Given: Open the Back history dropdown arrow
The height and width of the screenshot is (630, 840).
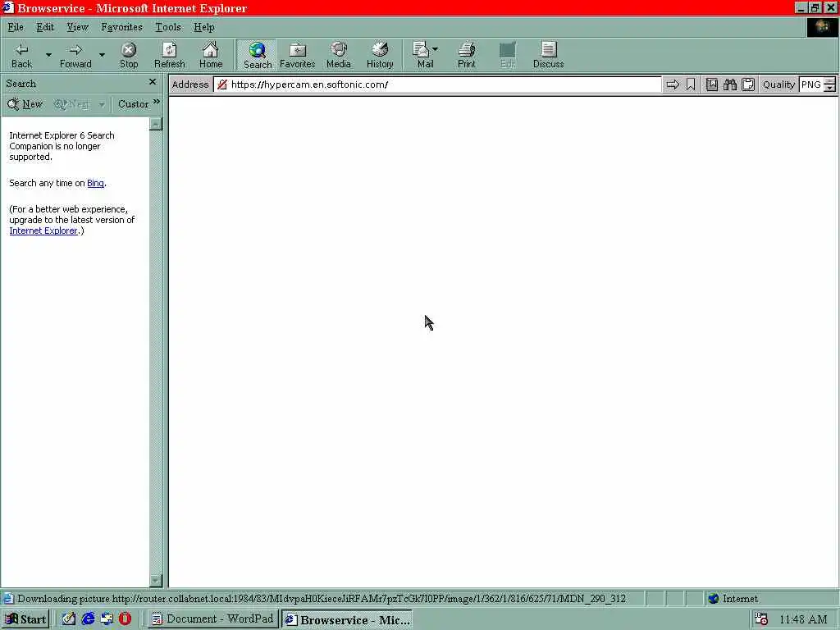Looking at the screenshot, I should click(x=48, y=55).
